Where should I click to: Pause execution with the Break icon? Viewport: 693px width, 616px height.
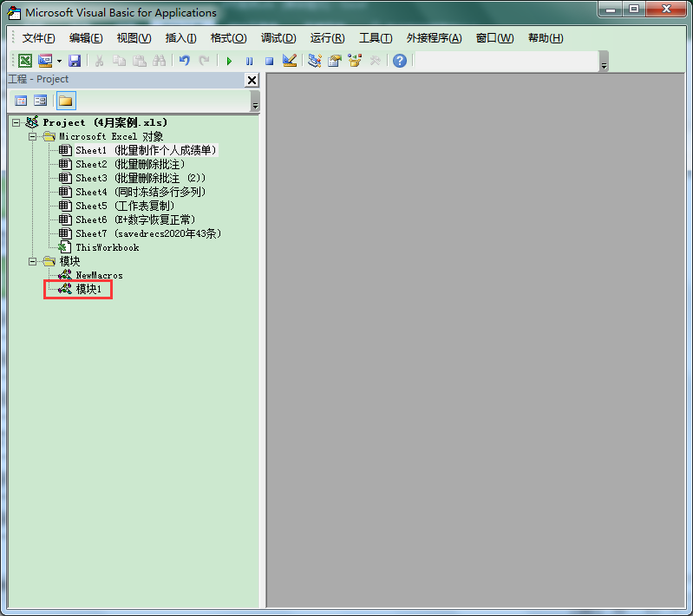(249, 61)
